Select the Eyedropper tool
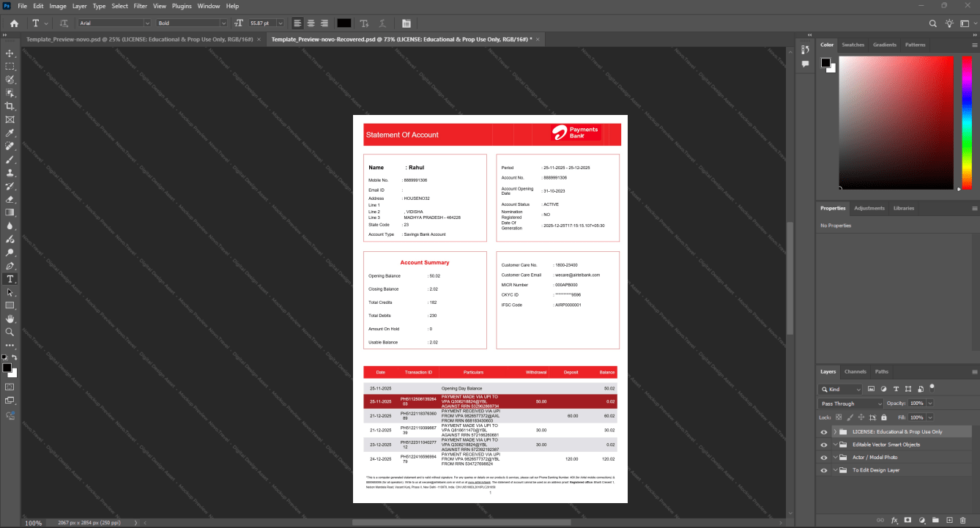This screenshot has width=980, height=528. [10, 133]
